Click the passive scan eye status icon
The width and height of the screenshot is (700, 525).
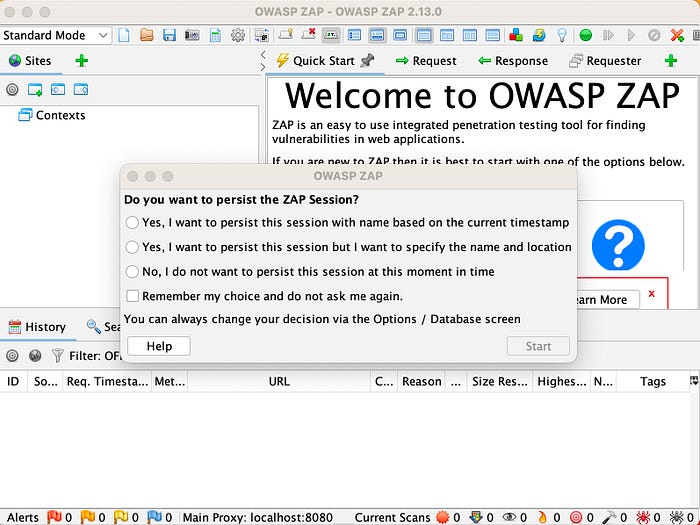(x=509, y=517)
